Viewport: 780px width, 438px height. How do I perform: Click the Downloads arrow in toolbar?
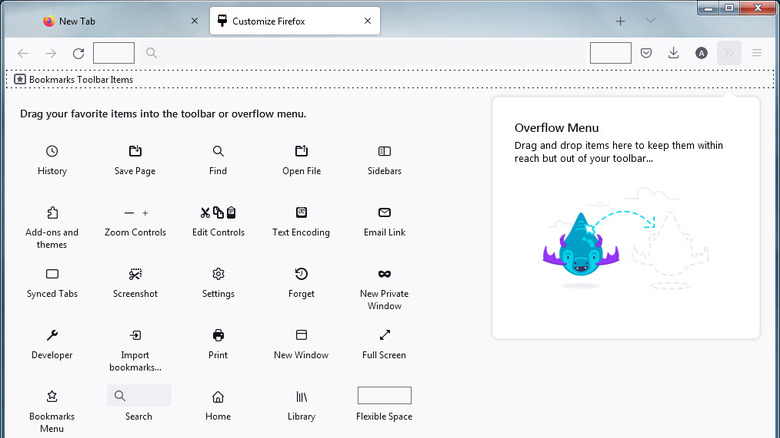tap(674, 53)
